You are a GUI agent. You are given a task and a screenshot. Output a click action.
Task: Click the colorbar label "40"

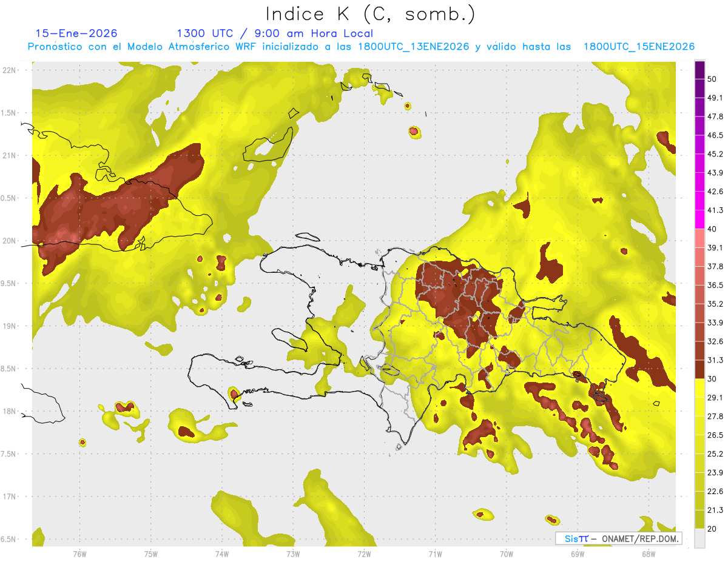pyautogui.click(x=712, y=229)
